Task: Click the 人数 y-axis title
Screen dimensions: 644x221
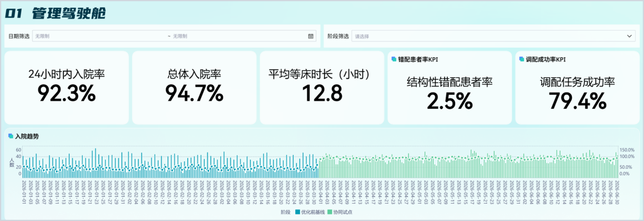Action: point(12,163)
